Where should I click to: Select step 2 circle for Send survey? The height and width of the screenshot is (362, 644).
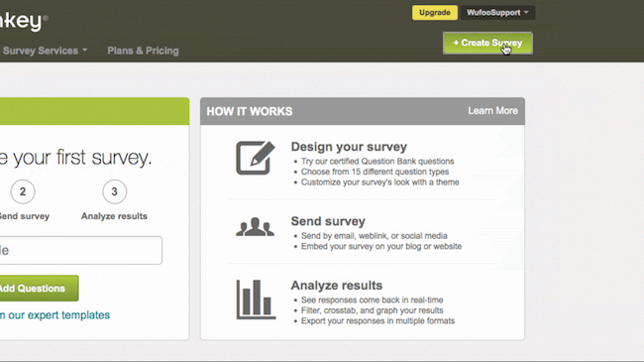pyautogui.click(x=23, y=191)
